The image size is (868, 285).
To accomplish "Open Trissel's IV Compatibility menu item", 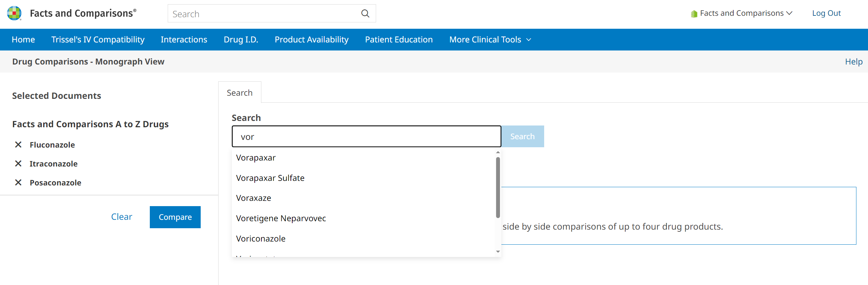I will [98, 40].
